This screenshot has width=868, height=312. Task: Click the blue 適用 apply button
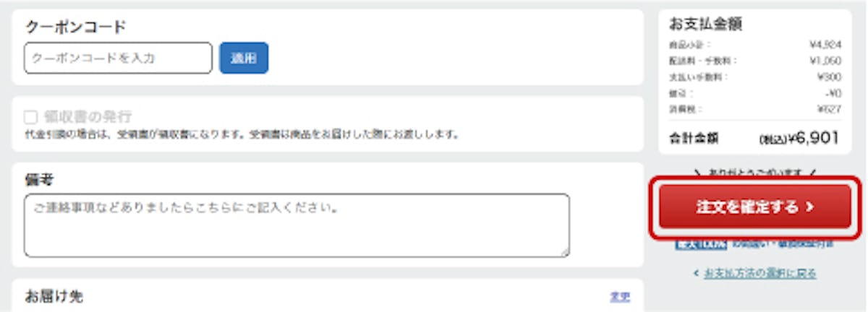244,58
